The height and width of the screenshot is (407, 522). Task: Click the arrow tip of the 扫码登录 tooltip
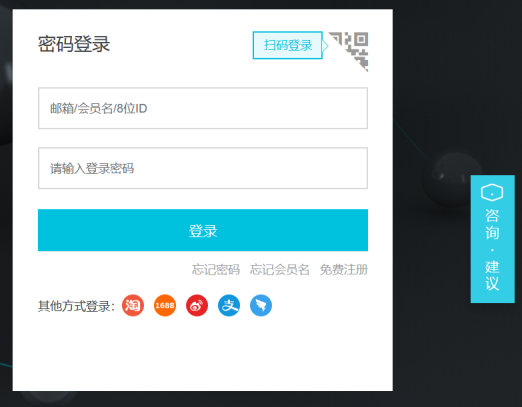click(326, 46)
